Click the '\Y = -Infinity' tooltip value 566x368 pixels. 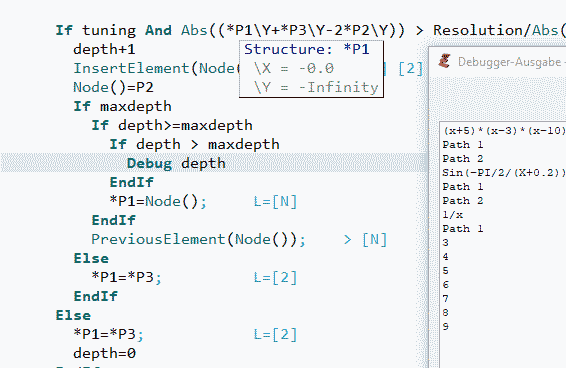click(316, 87)
